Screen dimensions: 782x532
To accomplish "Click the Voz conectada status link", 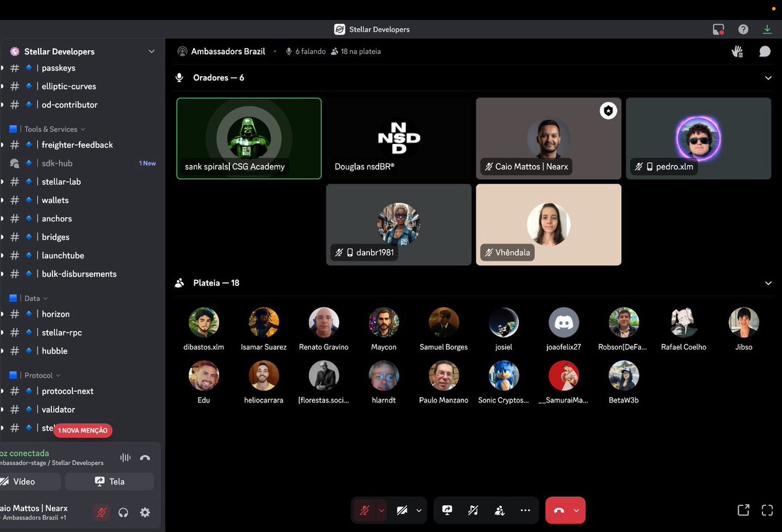I will [x=24, y=453].
